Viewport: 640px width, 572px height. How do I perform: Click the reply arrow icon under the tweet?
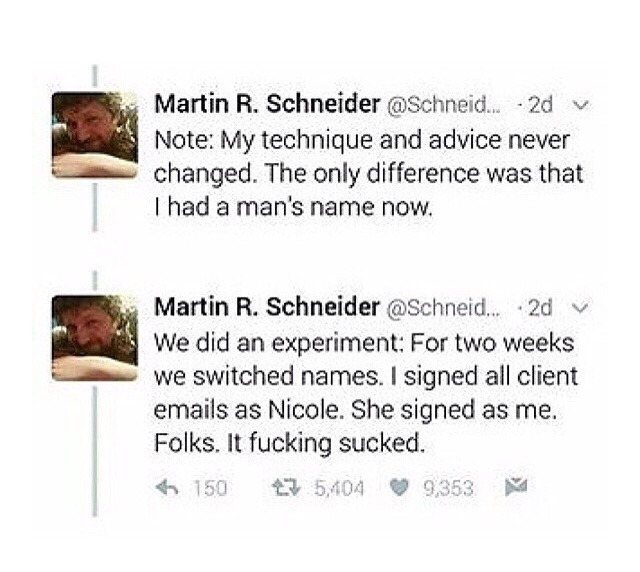[x=168, y=488]
